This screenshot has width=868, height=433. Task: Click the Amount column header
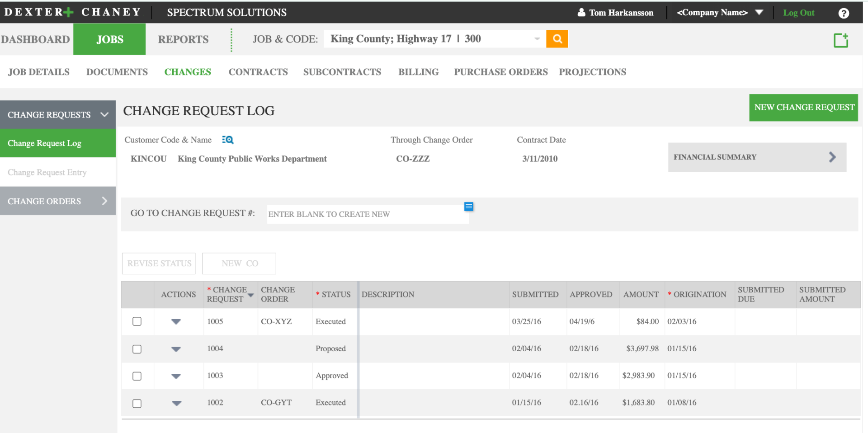click(x=641, y=294)
